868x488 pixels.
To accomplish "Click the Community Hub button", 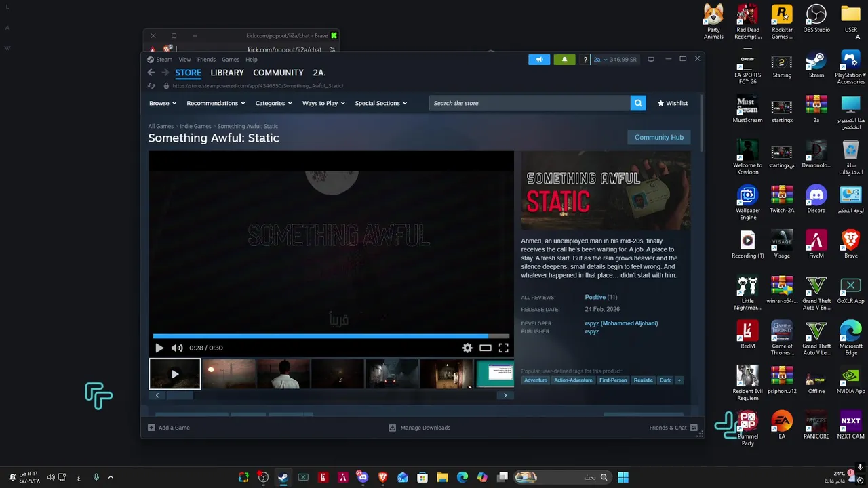I will 659,137.
